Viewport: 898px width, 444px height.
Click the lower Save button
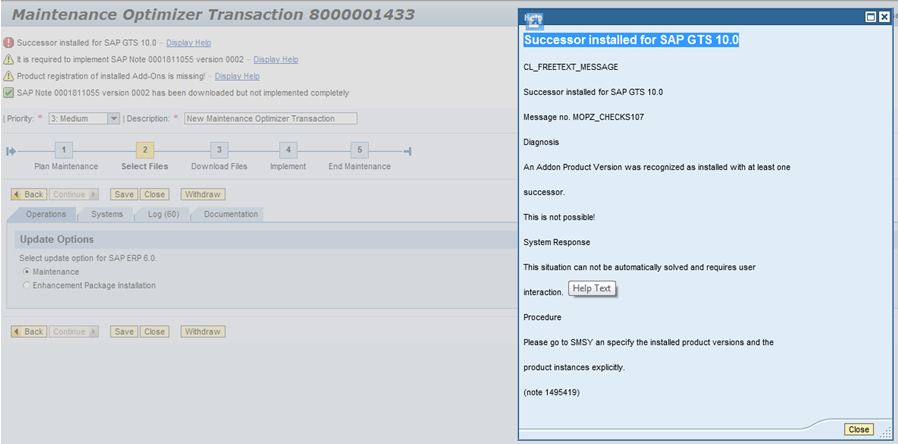(124, 332)
